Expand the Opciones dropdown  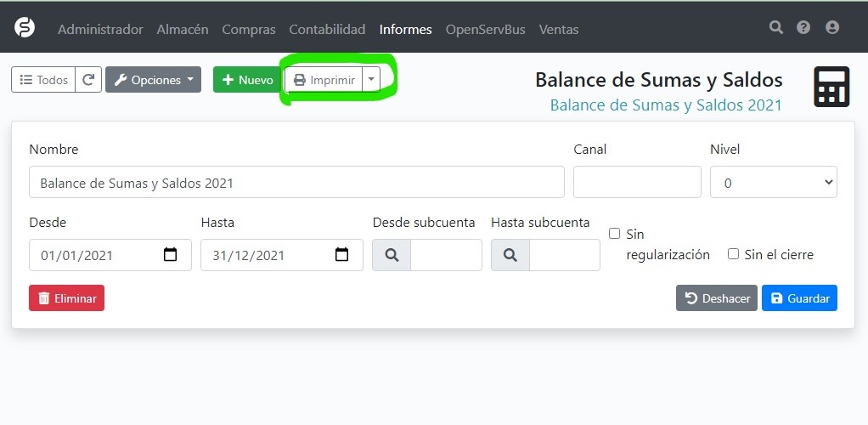[153, 80]
